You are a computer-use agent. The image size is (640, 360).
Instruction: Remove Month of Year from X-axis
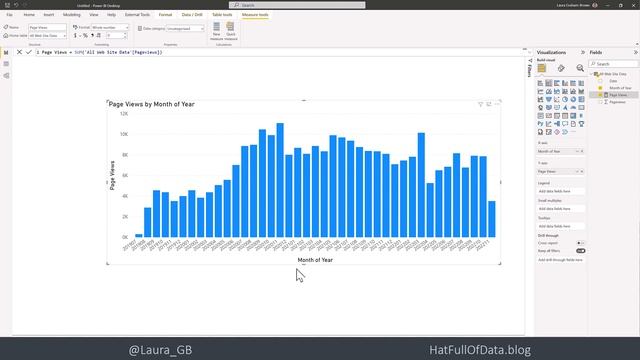click(x=582, y=151)
